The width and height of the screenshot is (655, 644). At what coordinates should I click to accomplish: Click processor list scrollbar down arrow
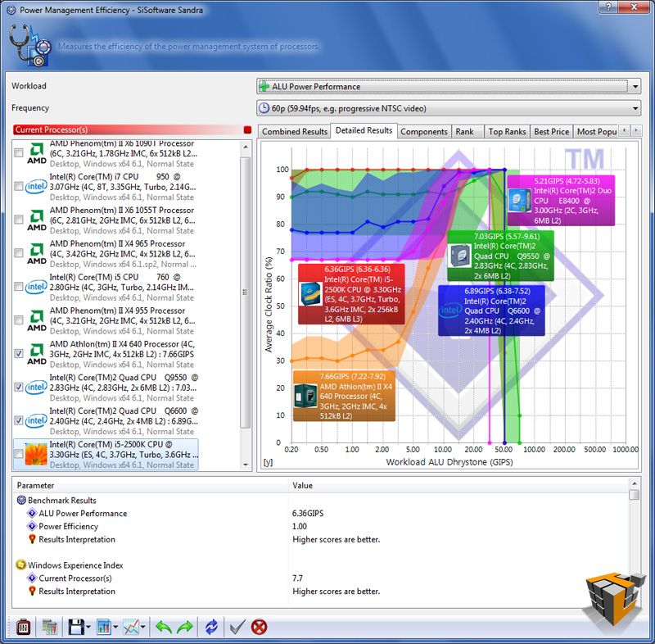click(x=246, y=465)
